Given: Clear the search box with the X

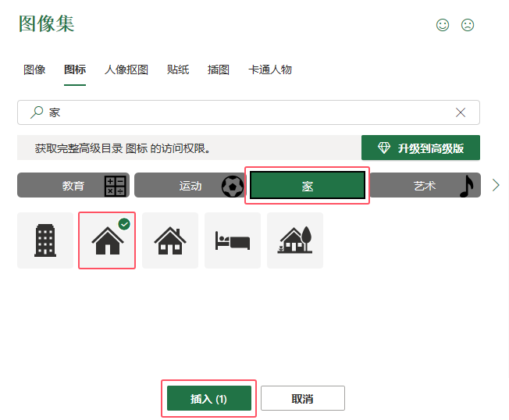Looking at the screenshot, I should pyautogui.click(x=461, y=112).
